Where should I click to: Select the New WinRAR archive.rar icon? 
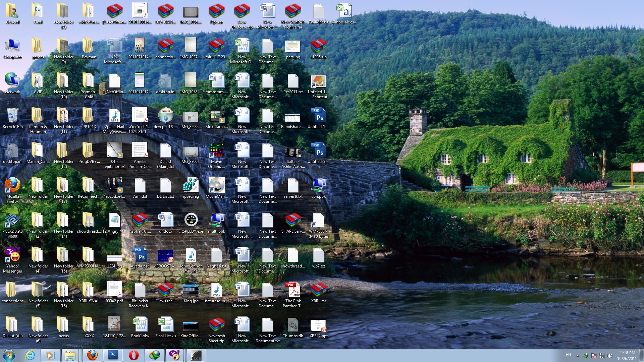click(293, 16)
